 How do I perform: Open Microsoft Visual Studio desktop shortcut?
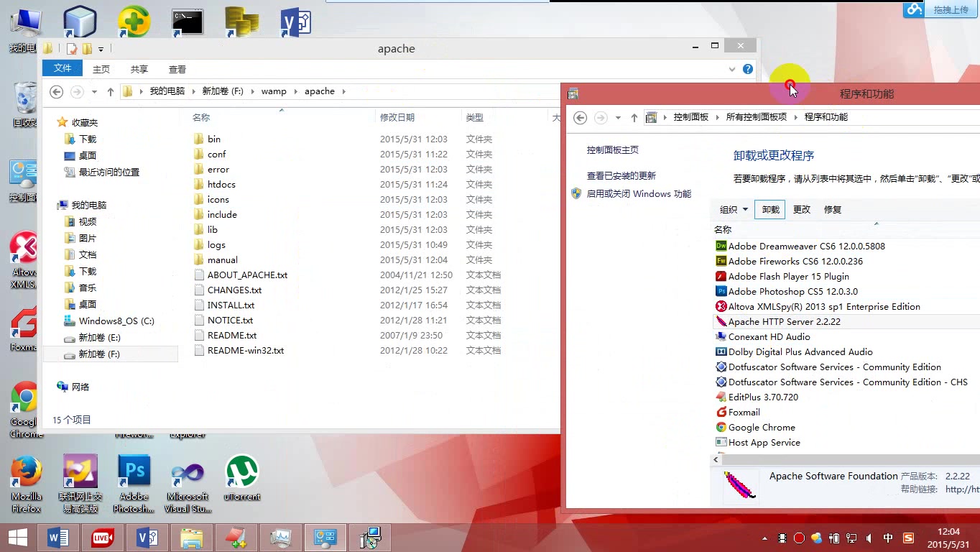188,483
